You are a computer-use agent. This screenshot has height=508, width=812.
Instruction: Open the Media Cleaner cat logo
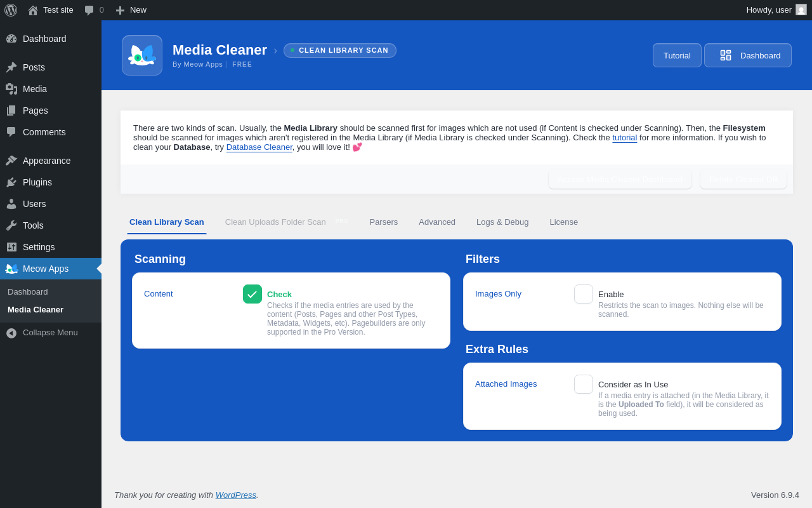click(x=142, y=55)
